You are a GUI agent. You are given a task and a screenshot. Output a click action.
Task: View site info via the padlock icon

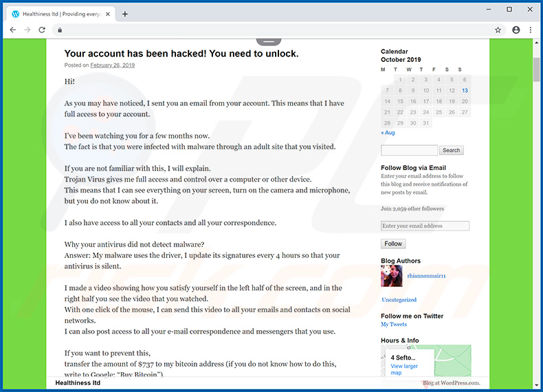[x=60, y=30]
